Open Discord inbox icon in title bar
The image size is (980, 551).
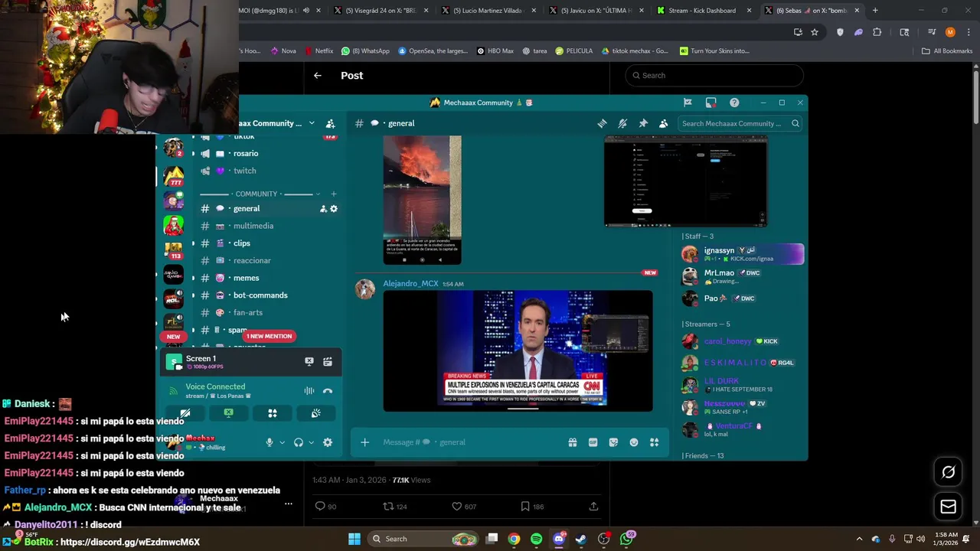pyautogui.click(x=710, y=103)
